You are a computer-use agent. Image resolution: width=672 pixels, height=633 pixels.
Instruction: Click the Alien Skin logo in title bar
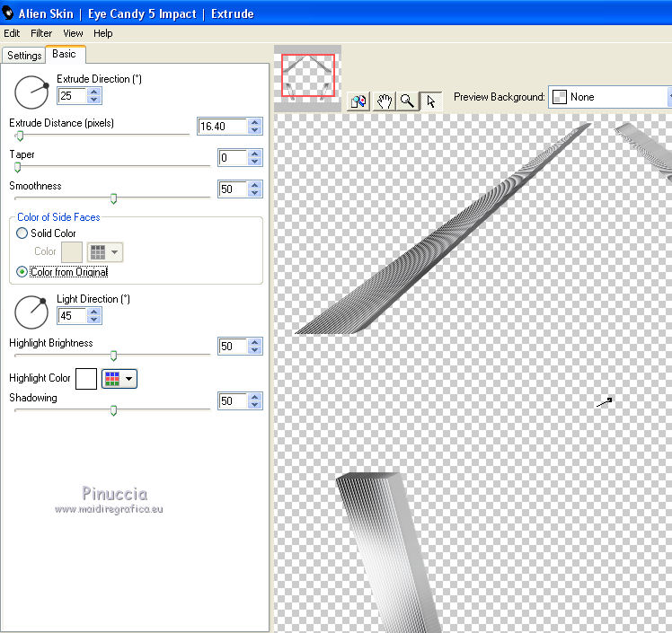coord(8,13)
